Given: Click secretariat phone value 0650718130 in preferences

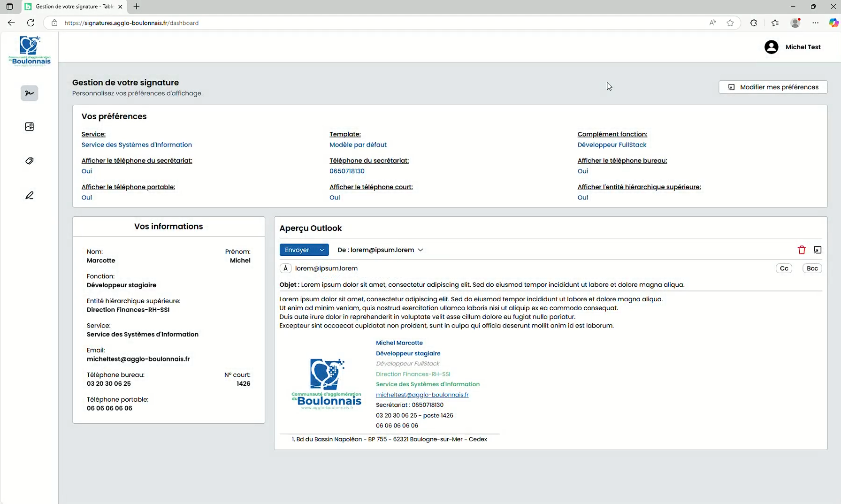Looking at the screenshot, I should click(x=347, y=171).
